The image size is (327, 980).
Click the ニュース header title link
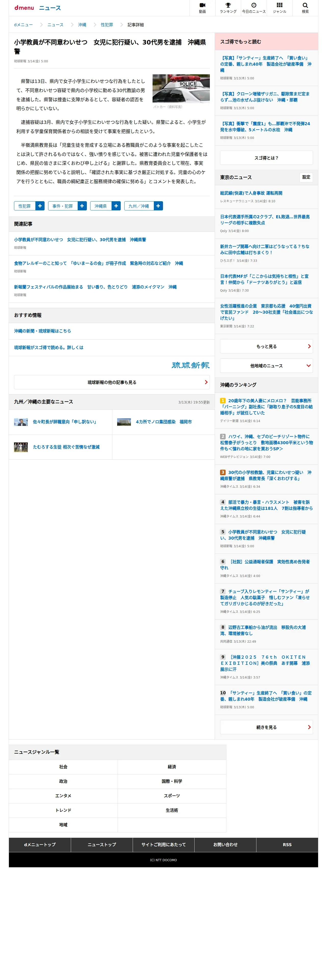tap(50, 8)
